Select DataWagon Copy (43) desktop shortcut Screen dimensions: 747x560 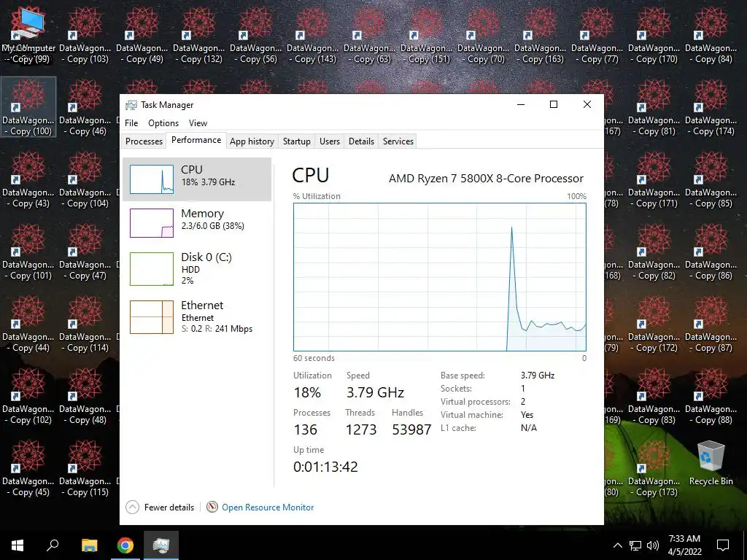click(x=28, y=179)
